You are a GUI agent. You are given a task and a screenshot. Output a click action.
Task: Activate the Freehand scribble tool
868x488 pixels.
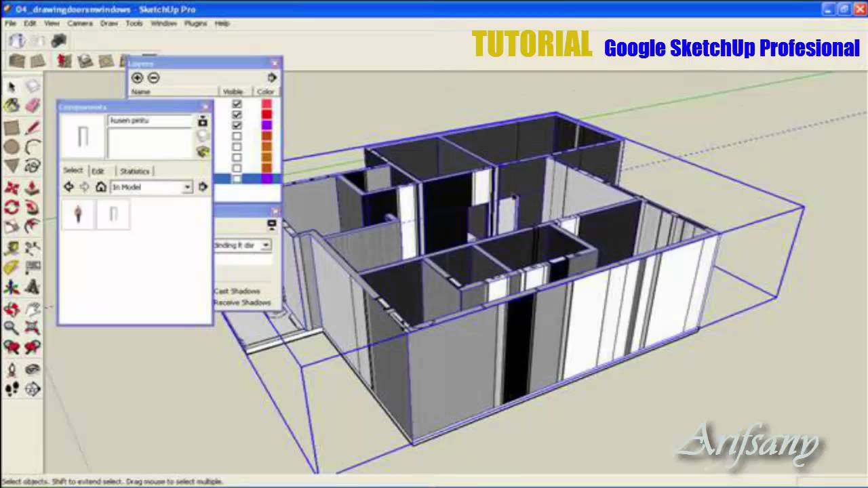click(33, 165)
